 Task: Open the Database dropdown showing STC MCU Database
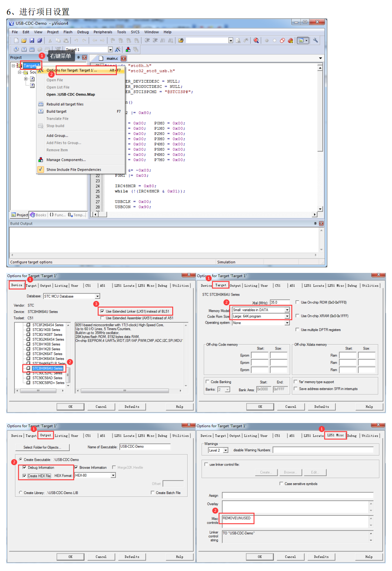[x=98, y=296]
